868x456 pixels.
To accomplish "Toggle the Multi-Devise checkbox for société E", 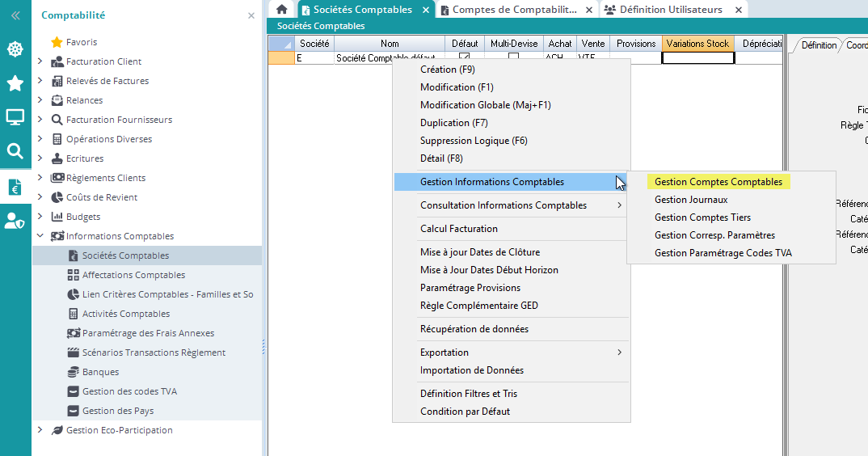I will pos(513,58).
